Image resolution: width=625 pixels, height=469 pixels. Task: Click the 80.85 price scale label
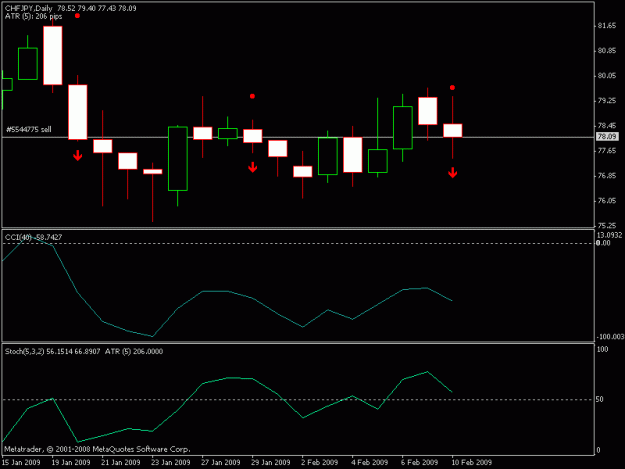(x=607, y=51)
